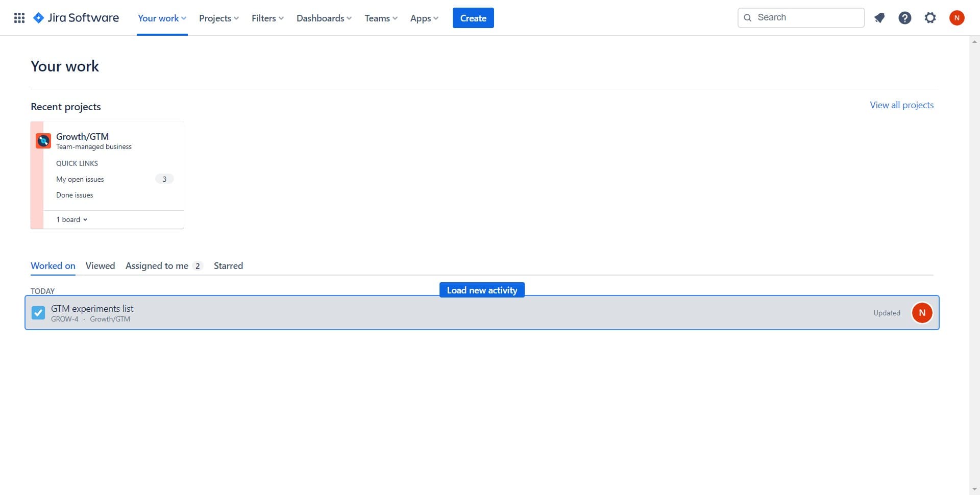Viewport: 980px width, 495px height.
Task: Open the Help menu icon
Action: [x=904, y=17]
